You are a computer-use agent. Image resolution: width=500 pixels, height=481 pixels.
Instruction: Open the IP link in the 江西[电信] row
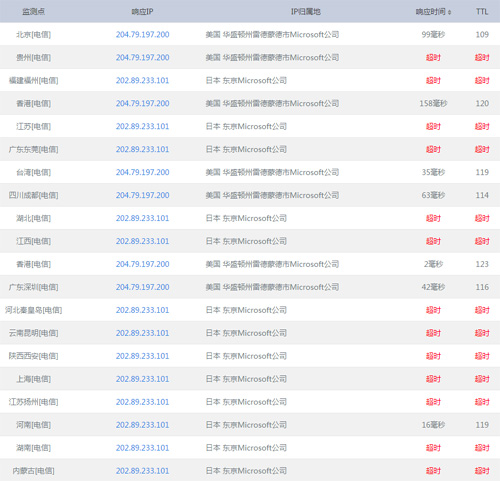click(143, 241)
